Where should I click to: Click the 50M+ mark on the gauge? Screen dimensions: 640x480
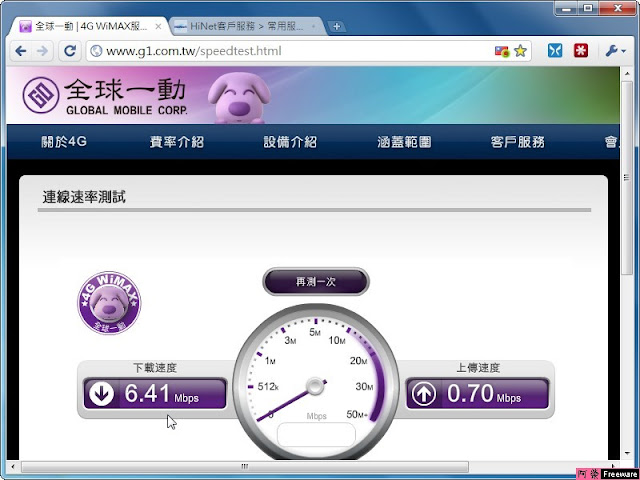pos(357,415)
